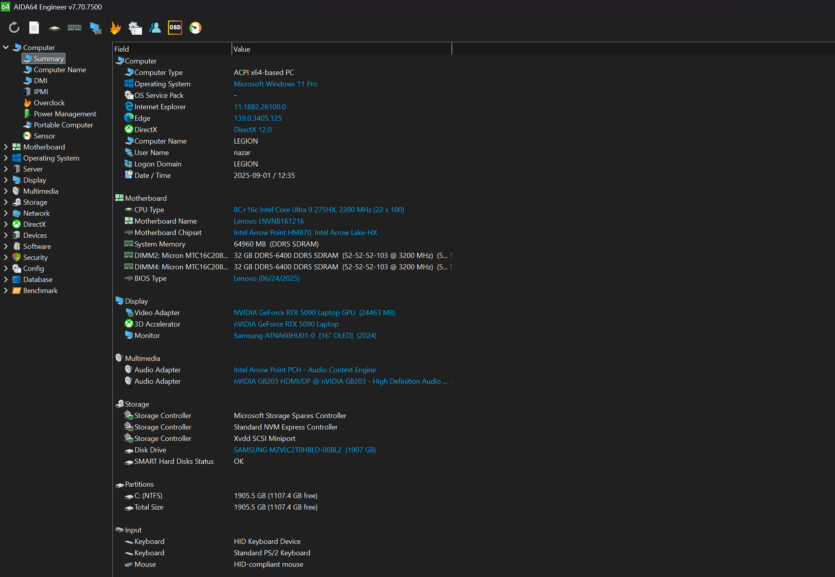Screen dimensions: 835x577
Task: Open the NVIDIA GeForce RTX 5090 Laptop GPU link
Action: pos(314,313)
